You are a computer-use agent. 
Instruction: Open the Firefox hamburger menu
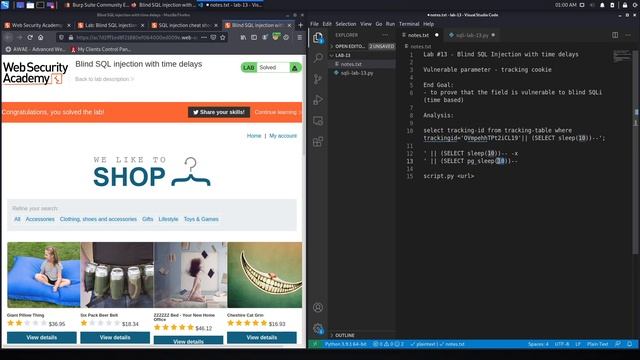tap(300, 37)
